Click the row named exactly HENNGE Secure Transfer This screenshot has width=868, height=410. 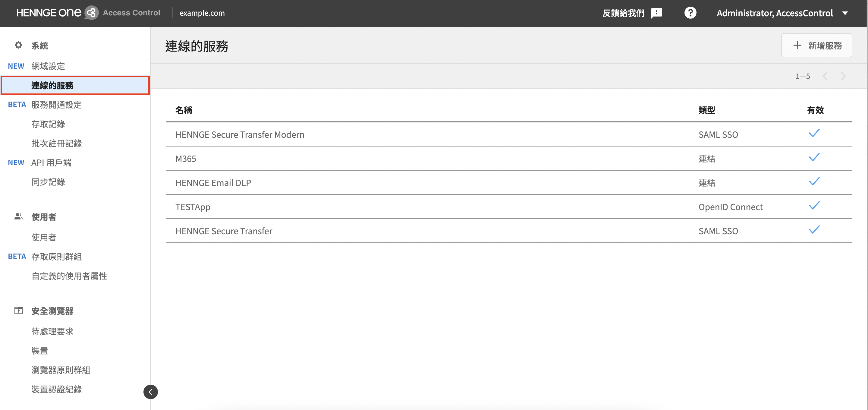(x=508, y=231)
